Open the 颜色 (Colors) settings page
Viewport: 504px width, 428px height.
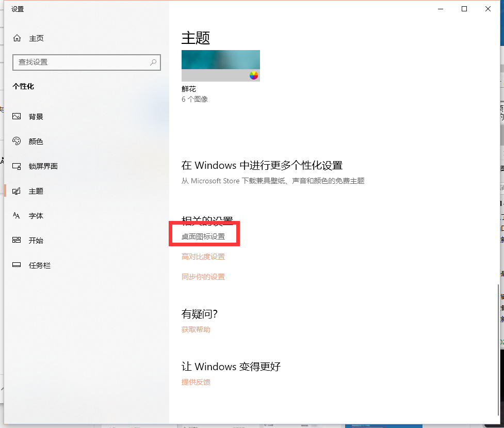click(x=36, y=141)
